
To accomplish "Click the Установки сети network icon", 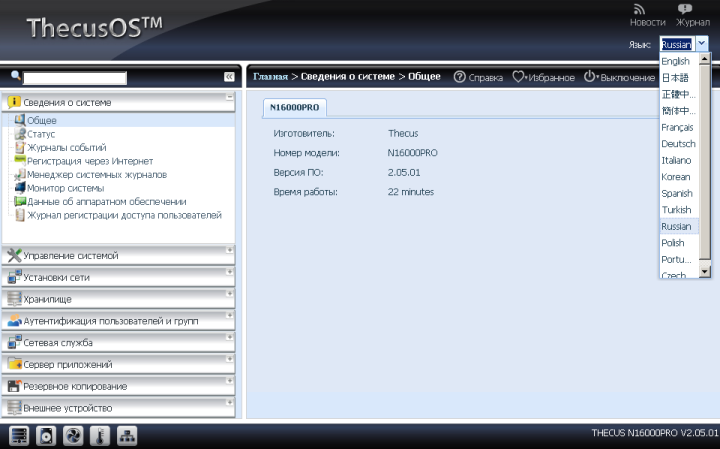I will (x=14, y=277).
